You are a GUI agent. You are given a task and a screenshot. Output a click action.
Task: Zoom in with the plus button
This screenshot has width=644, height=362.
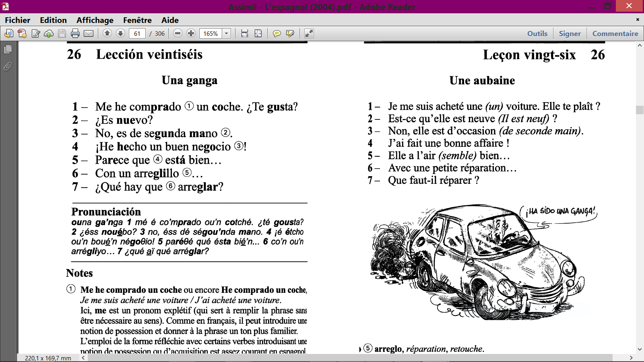pyautogui.click(x=191, y=33)
